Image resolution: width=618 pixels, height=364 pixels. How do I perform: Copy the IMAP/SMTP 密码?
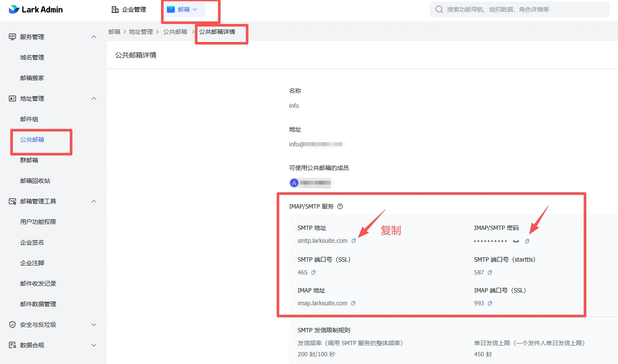tap(527, 241)
